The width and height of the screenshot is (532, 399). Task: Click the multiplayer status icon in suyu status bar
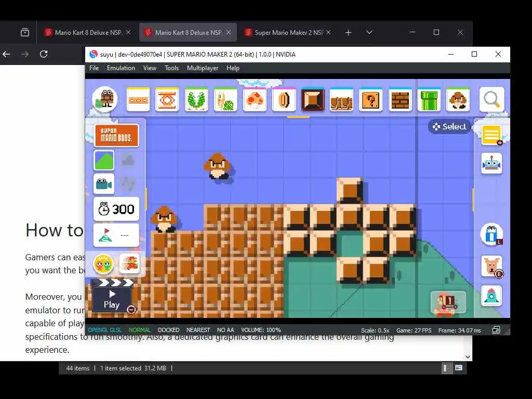pos(496,330)
